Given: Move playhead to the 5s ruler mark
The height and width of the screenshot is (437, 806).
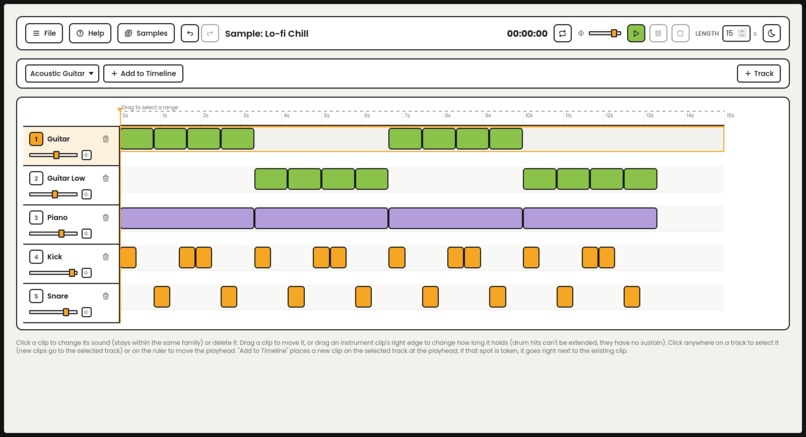Looking at the screenshot, I should [324, 116].
